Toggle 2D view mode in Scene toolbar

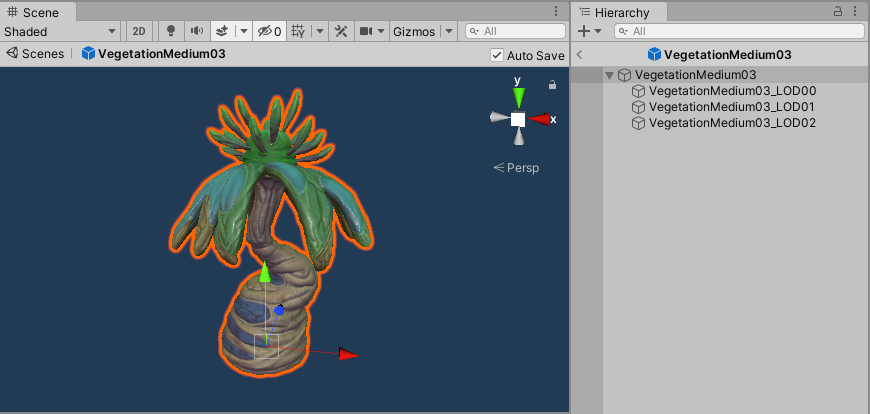[x=139, y=31]
